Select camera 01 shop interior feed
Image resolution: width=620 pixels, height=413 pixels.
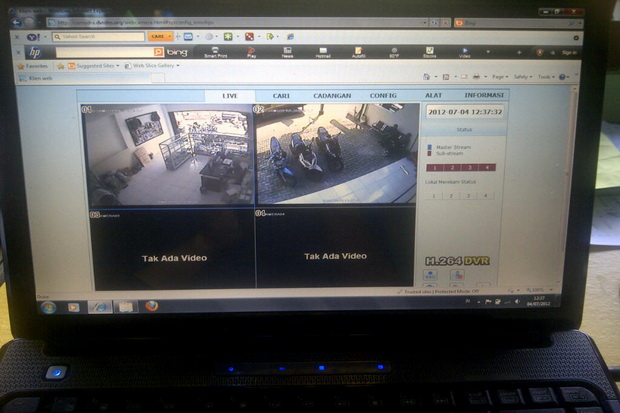click(167, 155)
